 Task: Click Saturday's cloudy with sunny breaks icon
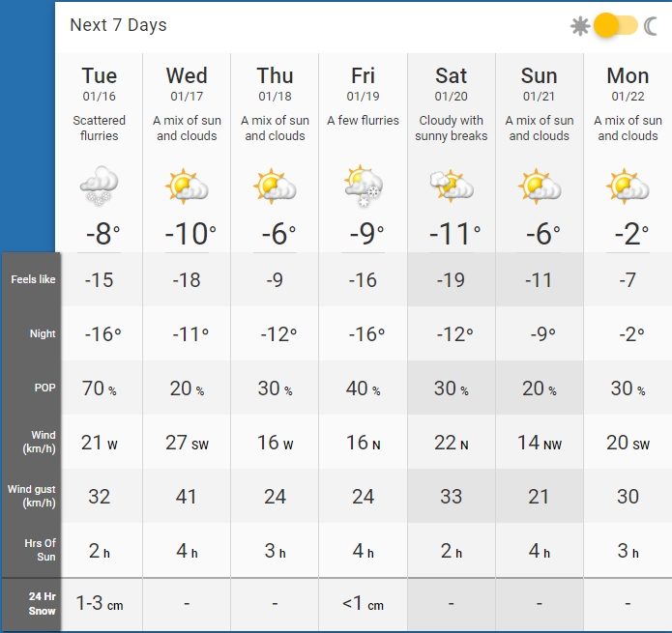coord(452,186)
